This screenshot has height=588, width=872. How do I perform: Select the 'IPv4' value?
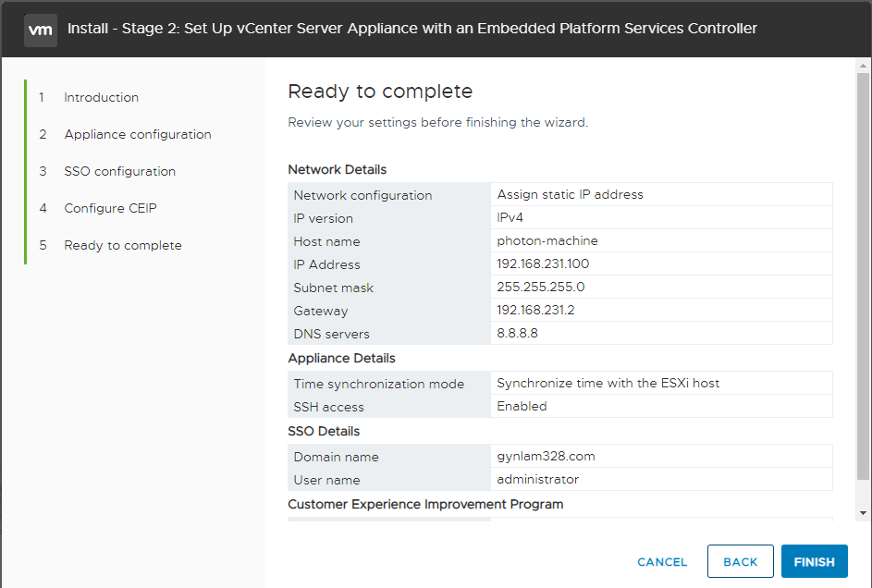510,218
